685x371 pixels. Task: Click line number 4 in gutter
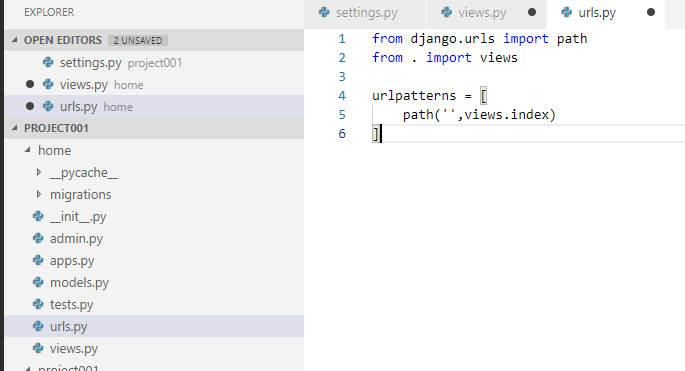tap(342, 96)
